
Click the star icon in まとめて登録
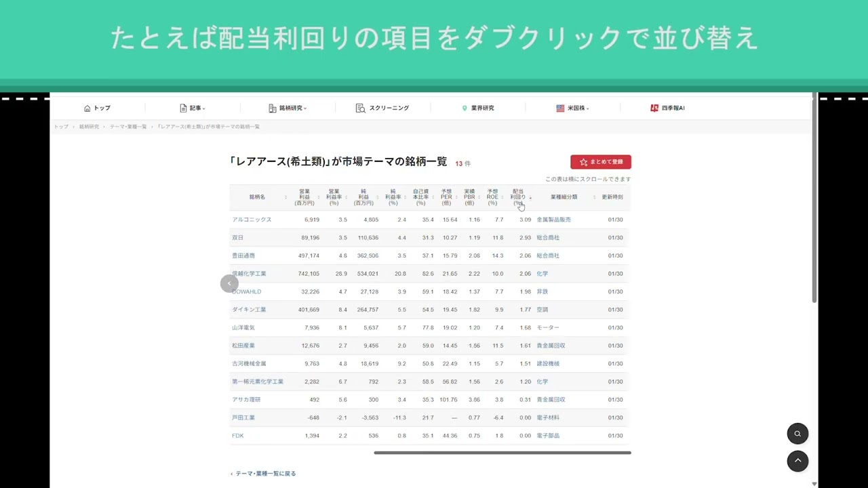point(583,162)
